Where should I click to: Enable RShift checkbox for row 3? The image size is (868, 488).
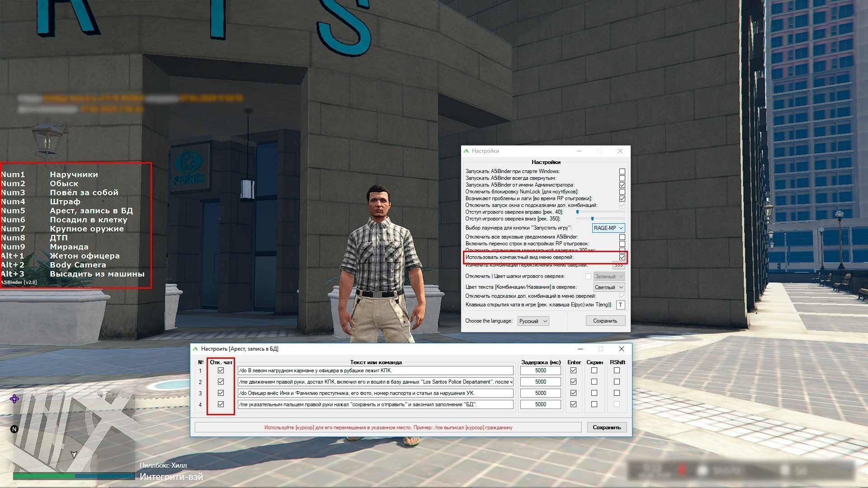[x=617, y=393]
